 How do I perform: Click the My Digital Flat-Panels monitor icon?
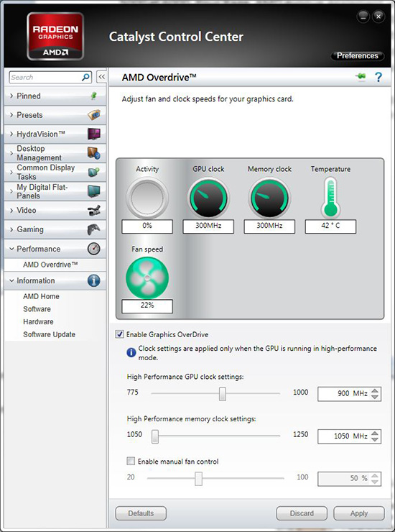tap(94, 191)
